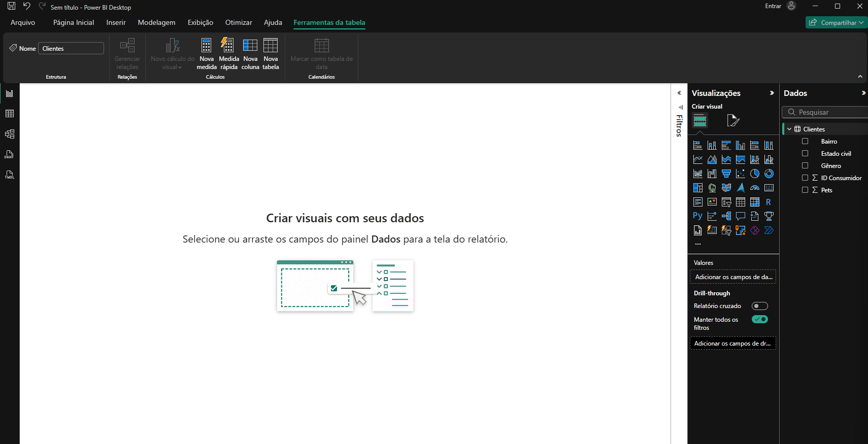Insert a Line chart visual
Image resolution: width=868 pixels, height=444 pixels.
pyautogui.click(x=698, y=159)
